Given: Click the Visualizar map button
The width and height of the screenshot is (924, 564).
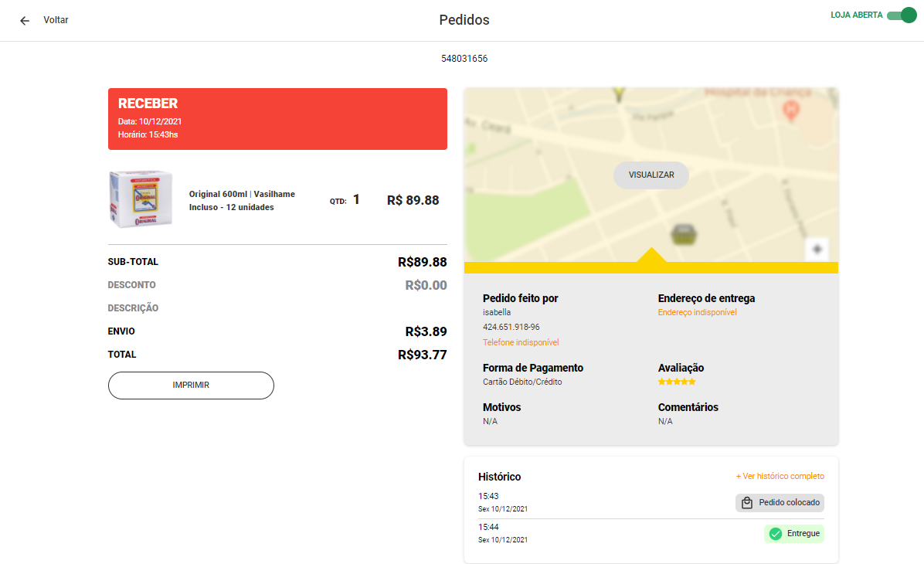Looking at the screenshot, I should click(x=651, y=175).
